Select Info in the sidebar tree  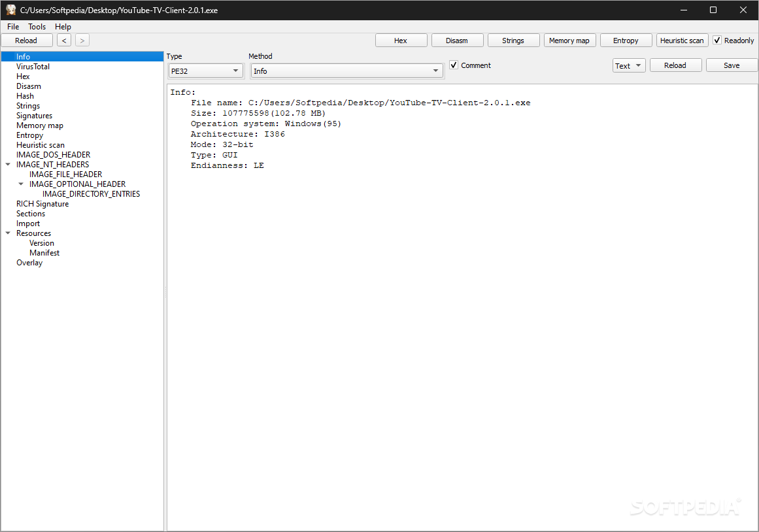point(82,57)
